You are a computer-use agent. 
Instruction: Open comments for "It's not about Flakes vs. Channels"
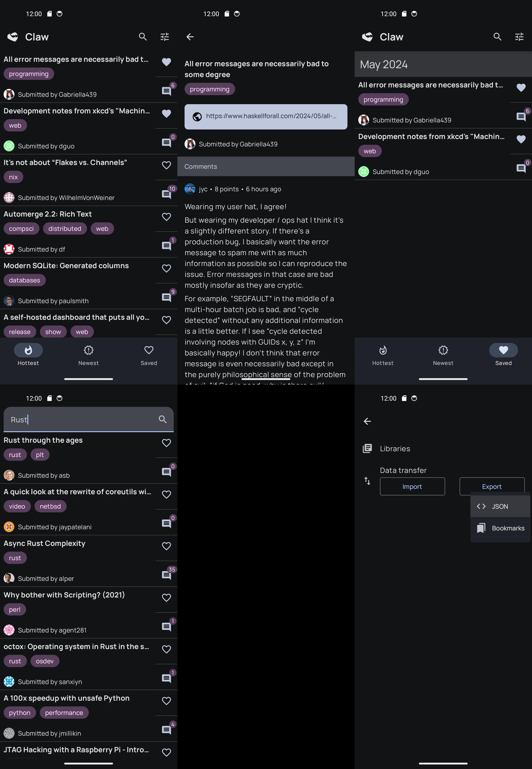pyautogui.click(x=167, y=193)
